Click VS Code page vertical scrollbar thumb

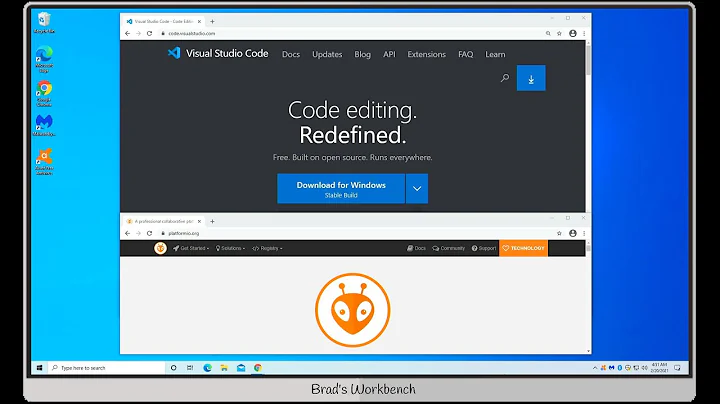click(x=588, y=60)
